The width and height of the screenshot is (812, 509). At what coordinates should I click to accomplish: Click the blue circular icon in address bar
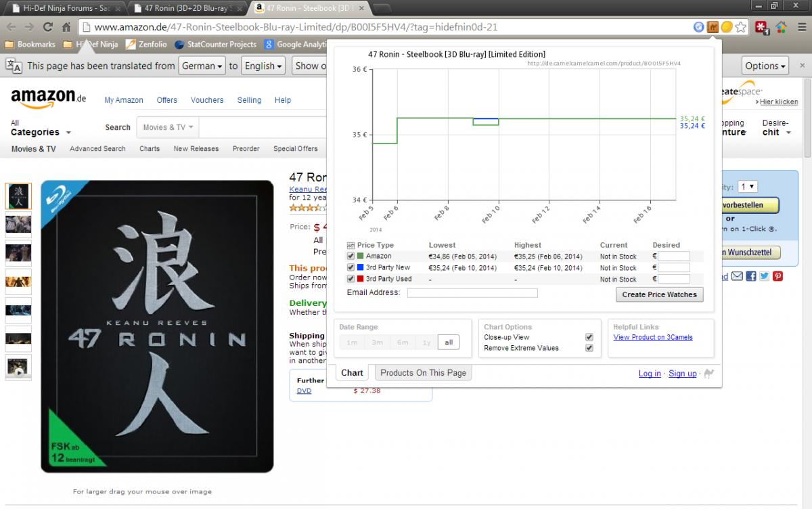pyautogui.click(x=699, y=27)
